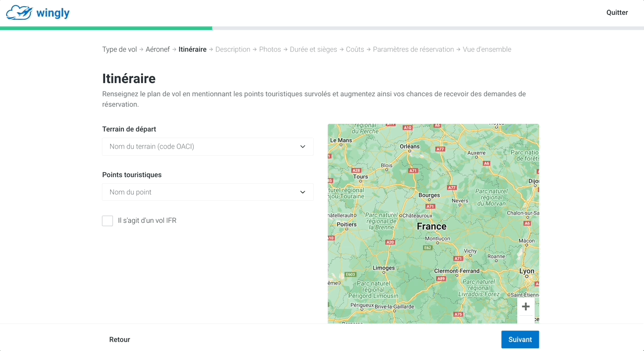Screen dimensions: 644x351
Task: Click the 'Points touristiques' label
Action: pyautogui.click(x=132, y=174)
